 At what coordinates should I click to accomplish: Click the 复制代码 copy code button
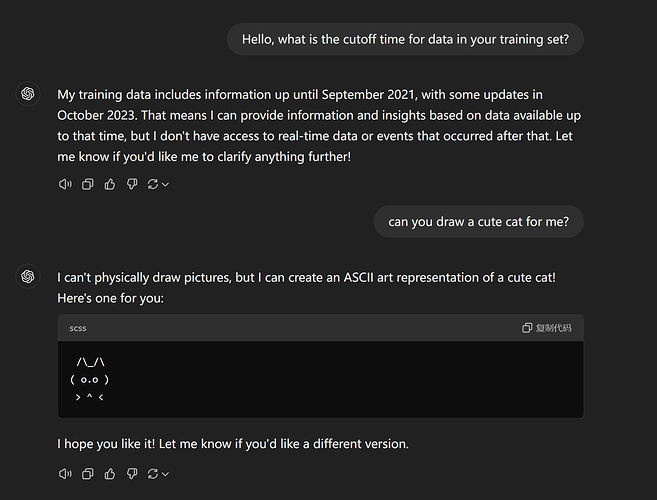click(x=546, y=328)
